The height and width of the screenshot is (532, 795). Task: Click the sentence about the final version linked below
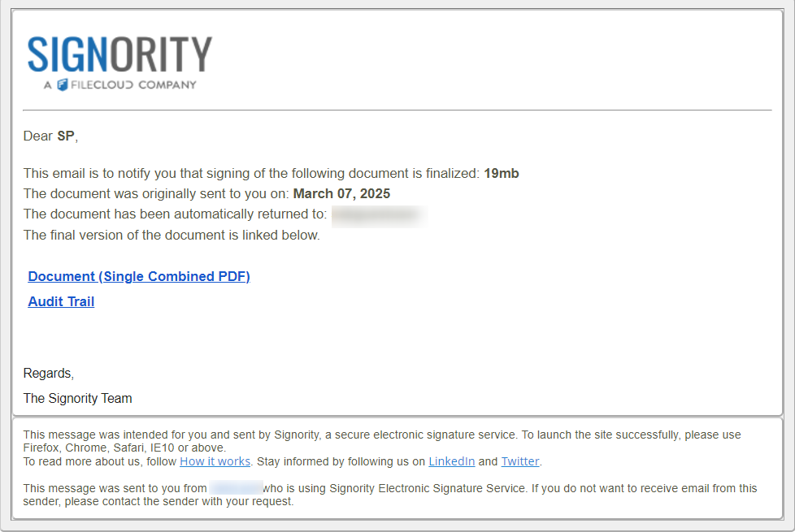coord(172,236)
